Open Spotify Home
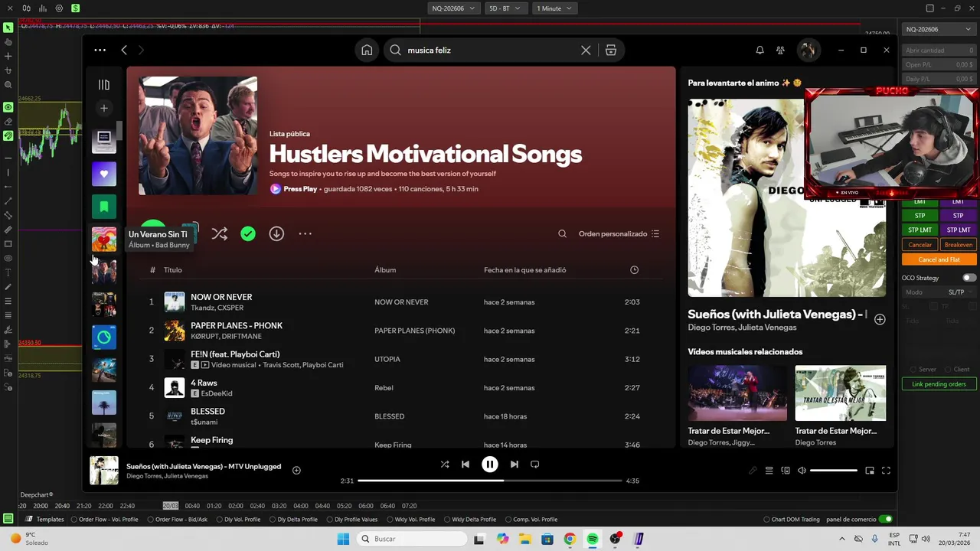Screen dimensions: 980x551 [367, 50]
